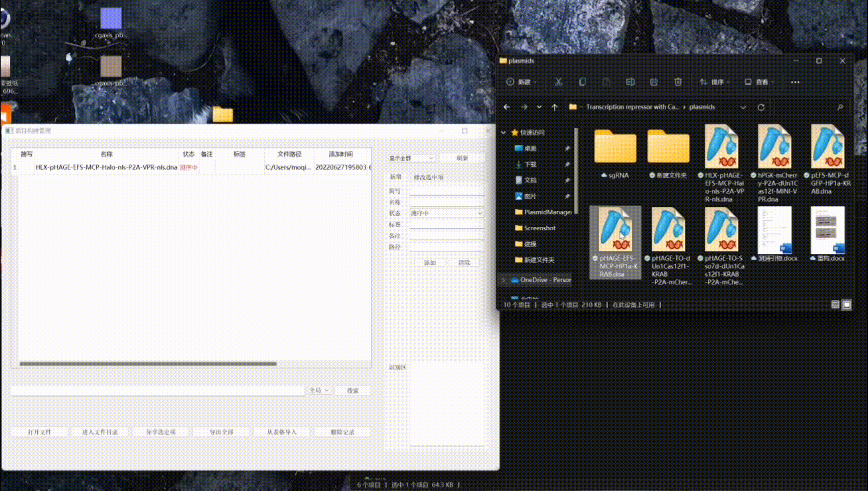Select the 测通引物.docx document thumbnail
The width and height of the screenshot is (868, 491).
point(775,230)
